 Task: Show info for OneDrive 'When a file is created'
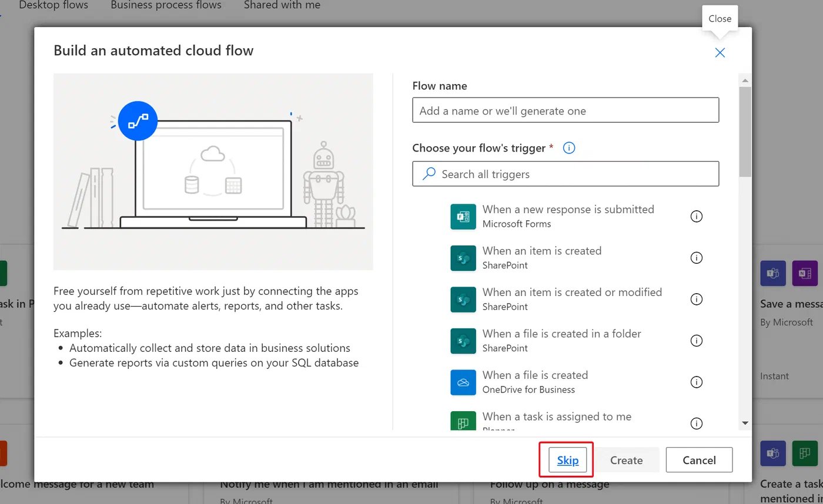(x=697, y=382)
